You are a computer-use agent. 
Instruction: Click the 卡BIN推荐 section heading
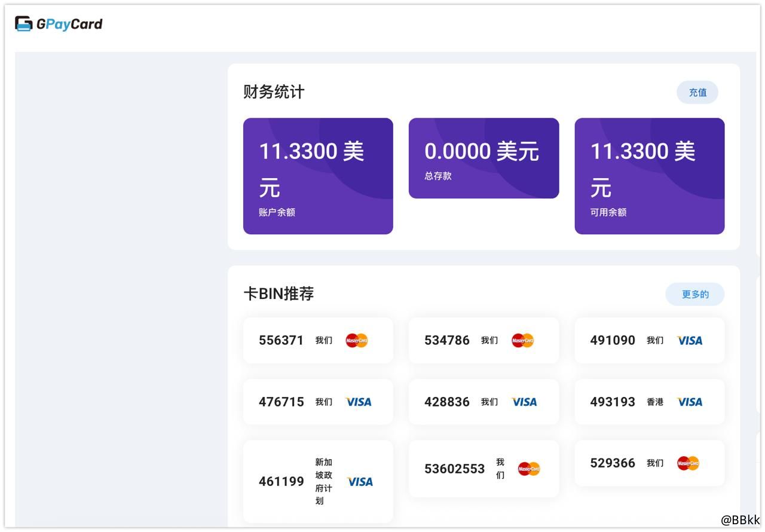[x=279, y=294]
